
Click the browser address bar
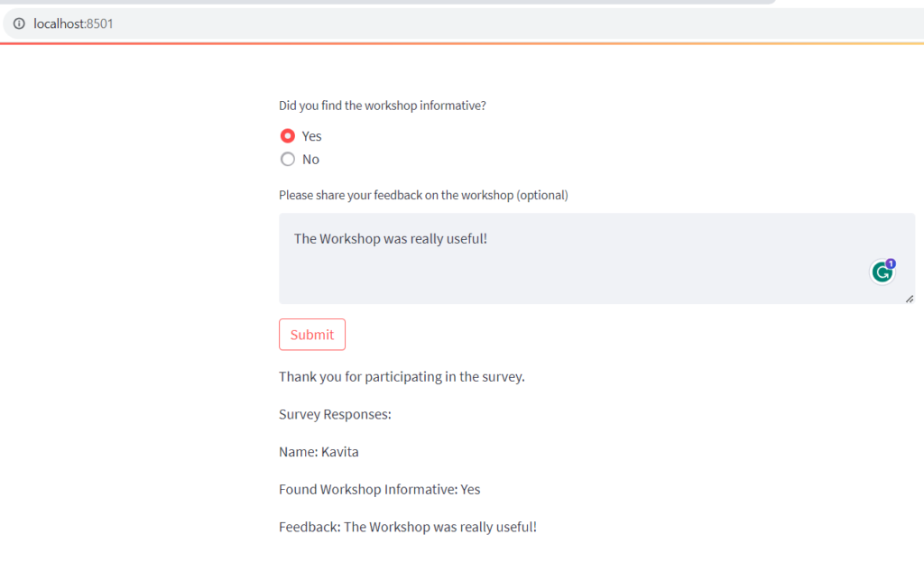pyautogui.click(x=271, y=23)
